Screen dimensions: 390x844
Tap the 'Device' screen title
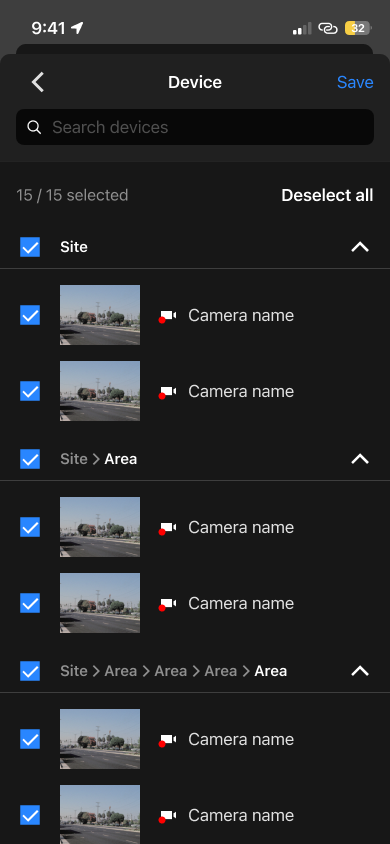coord(195,82)
